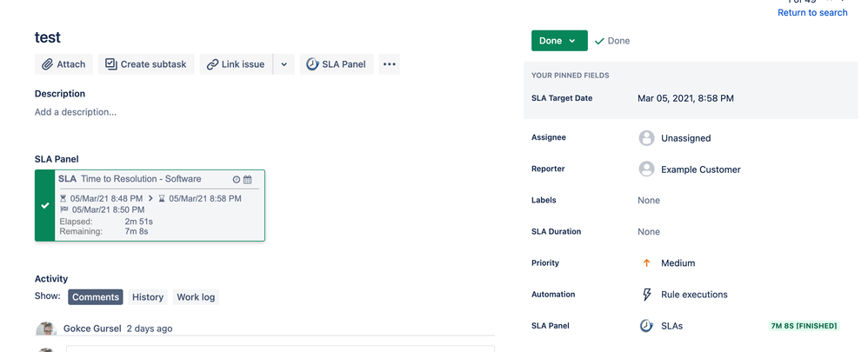868x352 pixels.
Task: Click the clock icon in SLA Panel button
Action: (312, 64)
